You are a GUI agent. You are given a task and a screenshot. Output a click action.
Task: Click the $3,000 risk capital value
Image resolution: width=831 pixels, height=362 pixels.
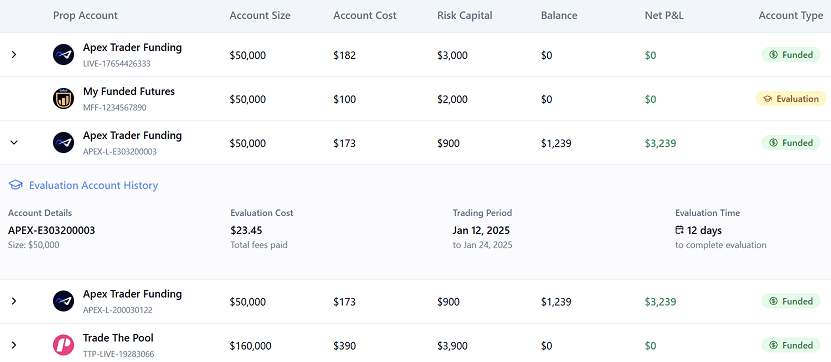coord(453,55)
